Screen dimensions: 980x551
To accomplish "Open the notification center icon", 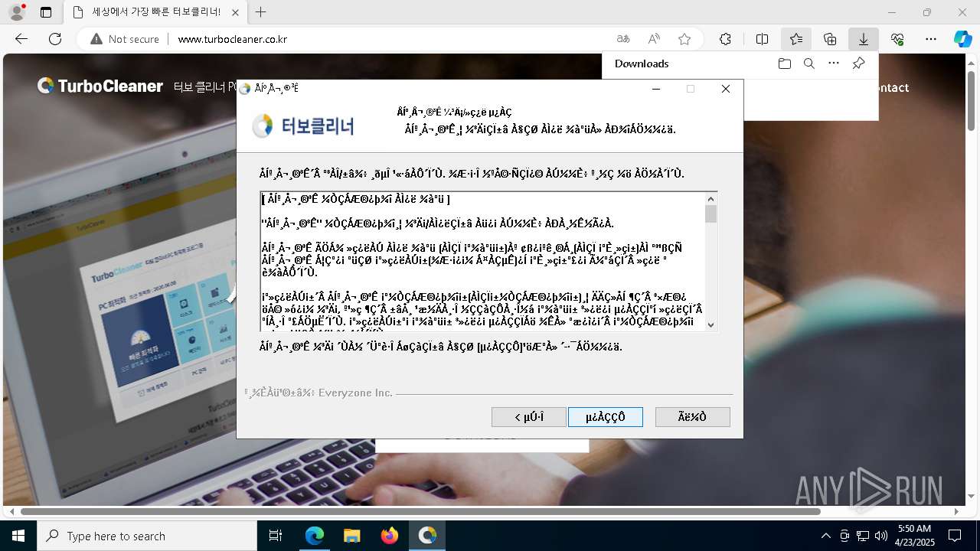I will 955,536.
